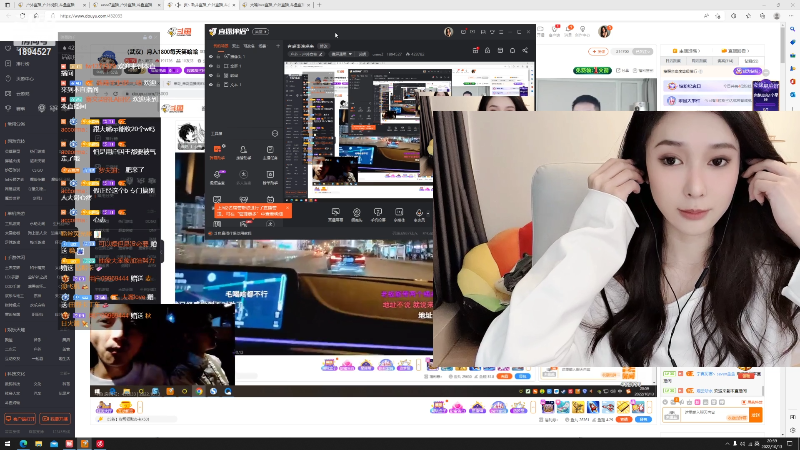Click the right orange-outlined button at the sidebar bottom
The image size is (800, 450).
point(55,419)
